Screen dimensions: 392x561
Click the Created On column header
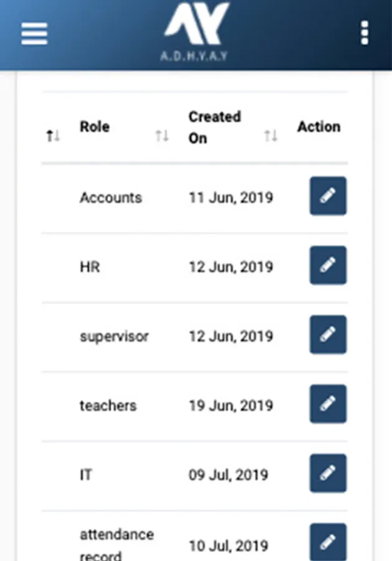(214, 127)
